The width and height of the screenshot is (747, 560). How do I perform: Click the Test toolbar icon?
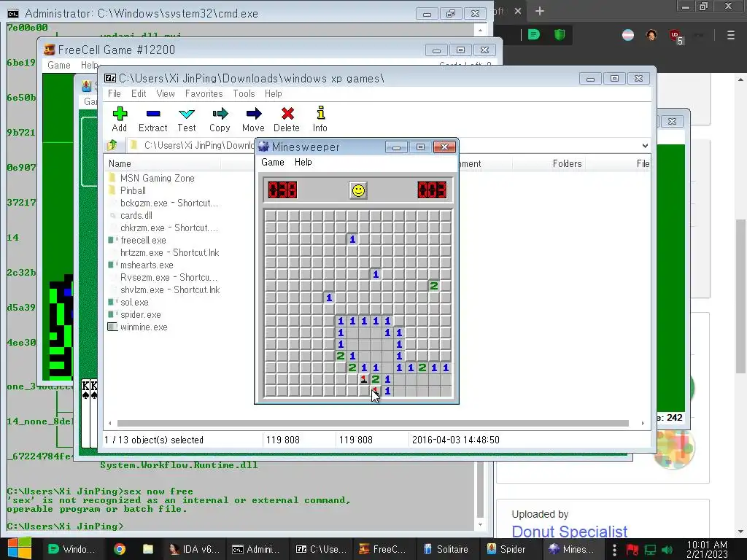[186, 119]
